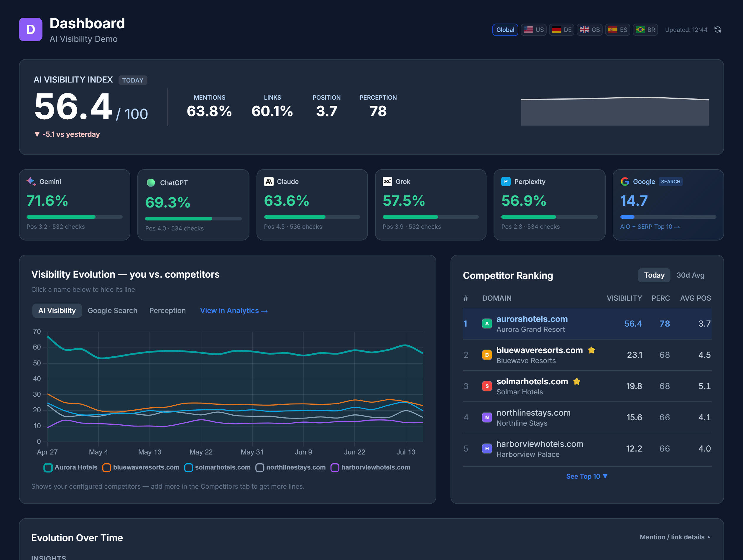The image size is (743, 560).
Task: Click the star next to solmarhotels.com
Action: [576, 381]
